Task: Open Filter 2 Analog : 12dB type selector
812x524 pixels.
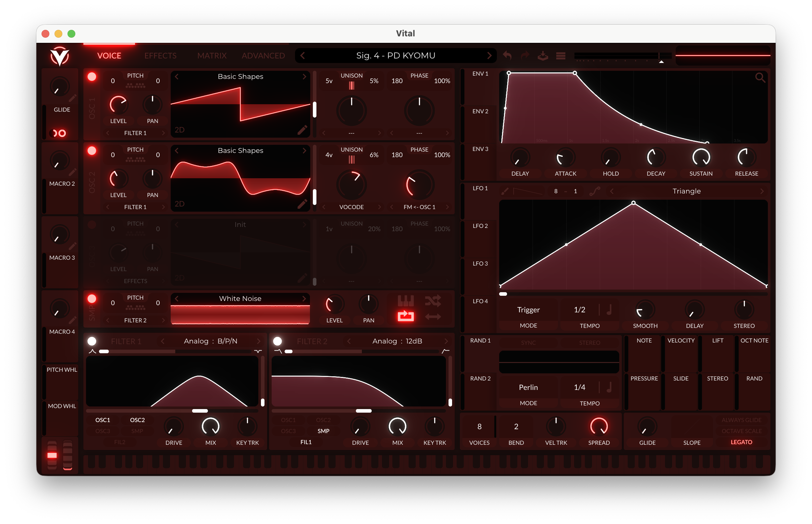Action: (x=397, y=341)
